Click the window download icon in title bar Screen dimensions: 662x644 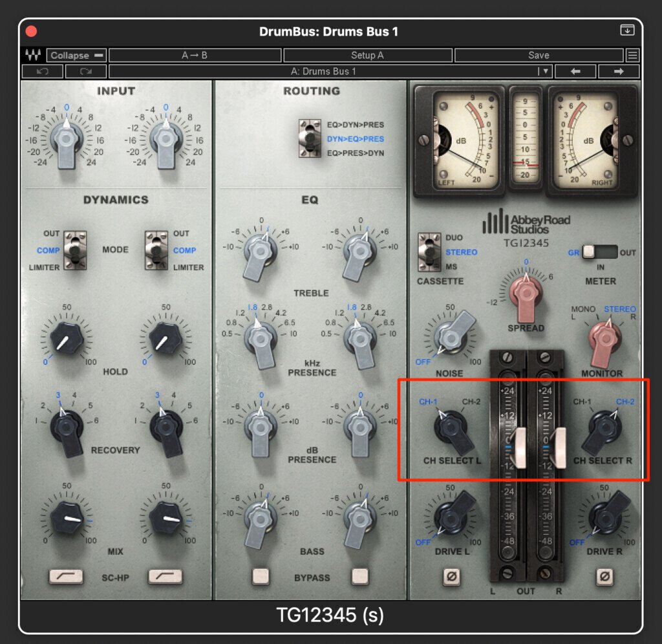[627, 30]
